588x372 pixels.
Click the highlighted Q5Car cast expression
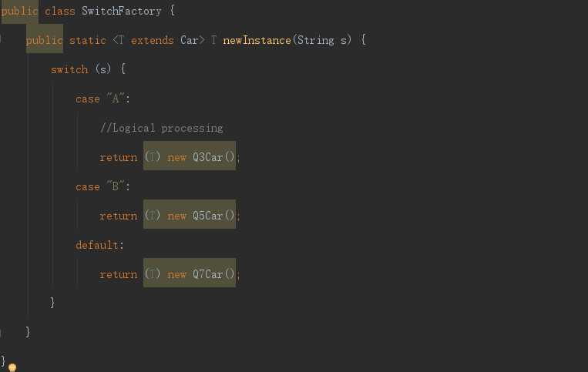tap(190, 216)
